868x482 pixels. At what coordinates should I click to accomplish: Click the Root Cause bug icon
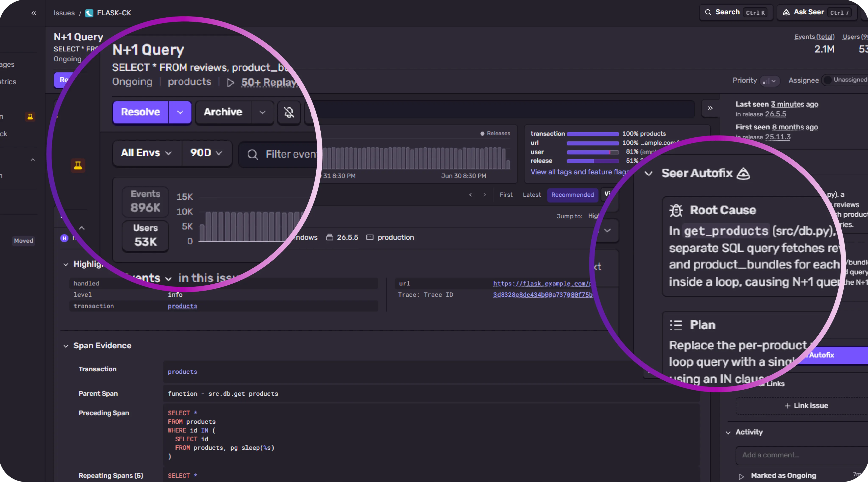676,210
